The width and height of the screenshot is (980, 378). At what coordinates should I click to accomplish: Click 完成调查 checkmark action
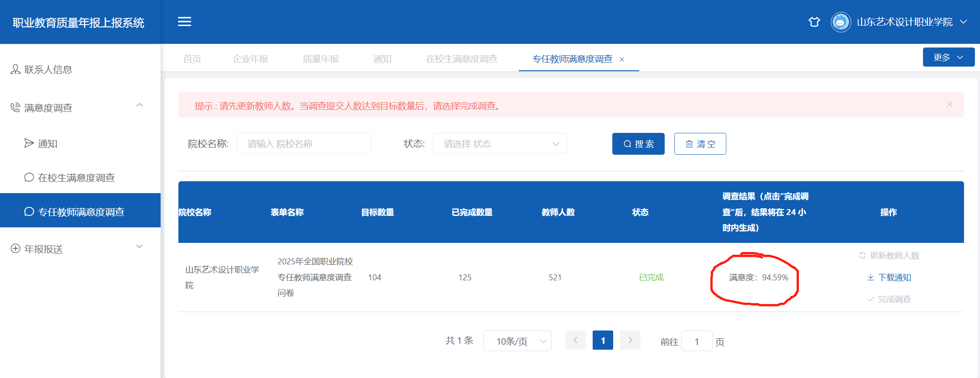pos(889,299)
